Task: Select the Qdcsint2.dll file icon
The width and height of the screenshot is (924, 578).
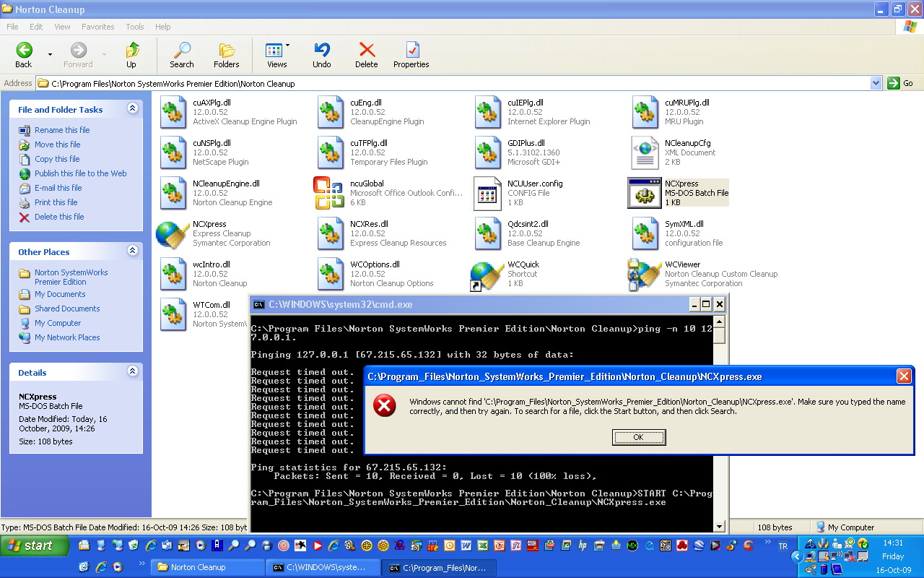Action: click(x=488, y=233)
